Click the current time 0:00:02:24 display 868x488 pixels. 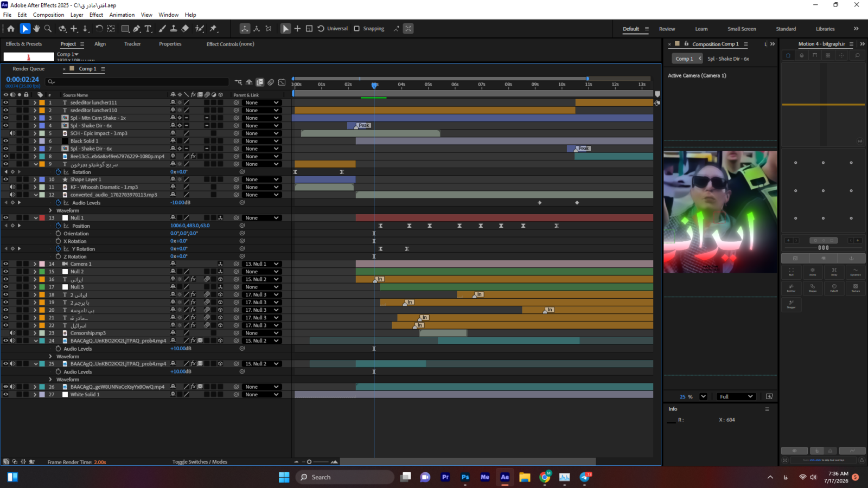click(23, 79)
